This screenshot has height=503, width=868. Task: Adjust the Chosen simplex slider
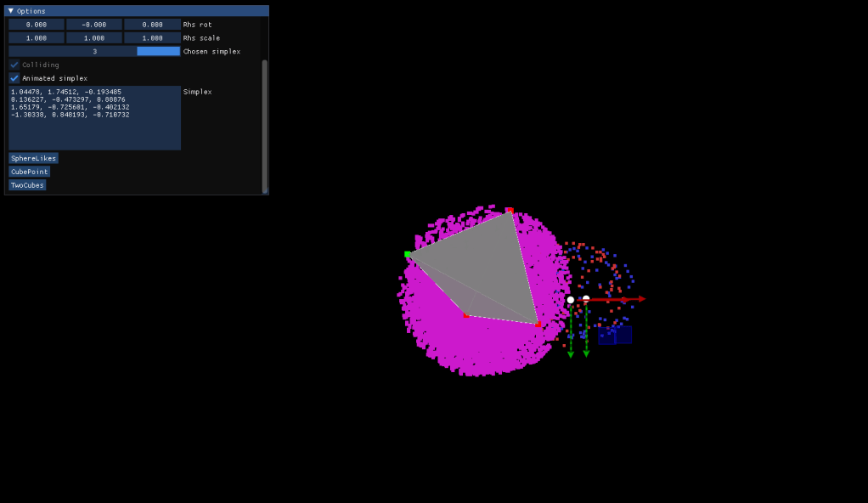94,52
